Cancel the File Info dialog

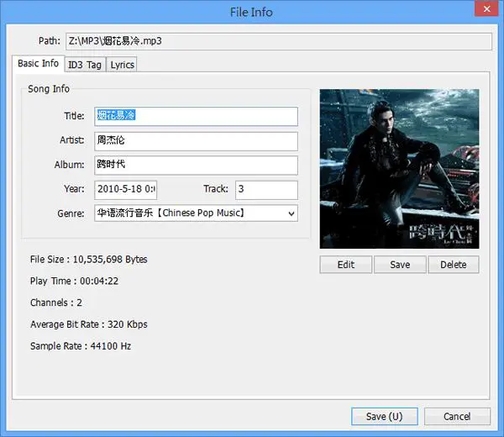(x=457, y=417)
